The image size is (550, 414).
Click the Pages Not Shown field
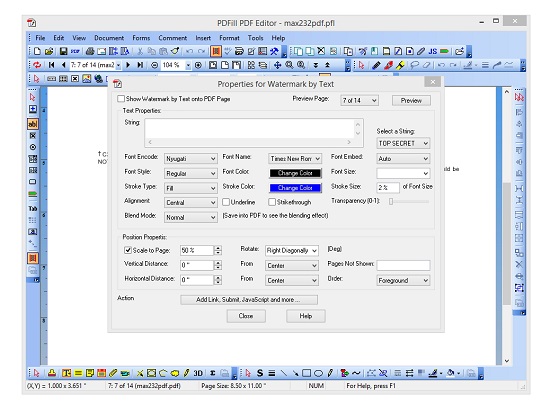403,265
